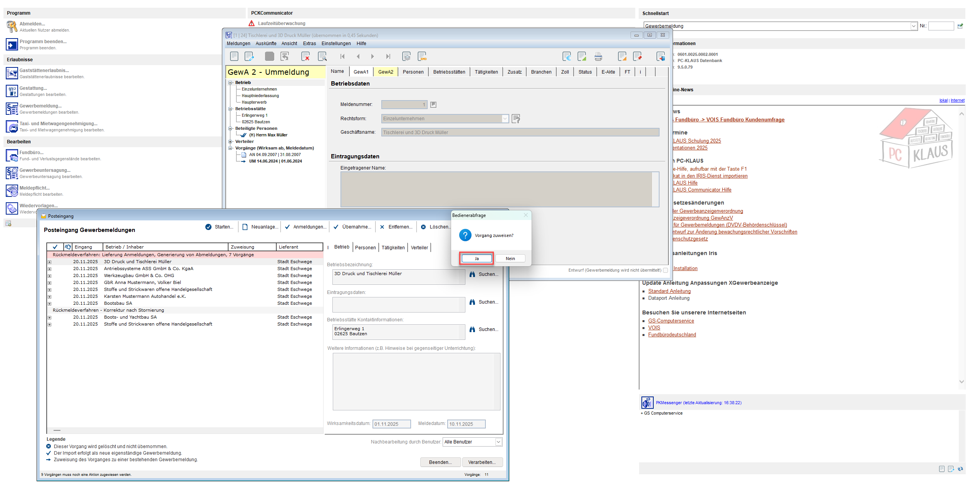
Task: Open the Alle Benutzer dropdown
Action: 473,442
